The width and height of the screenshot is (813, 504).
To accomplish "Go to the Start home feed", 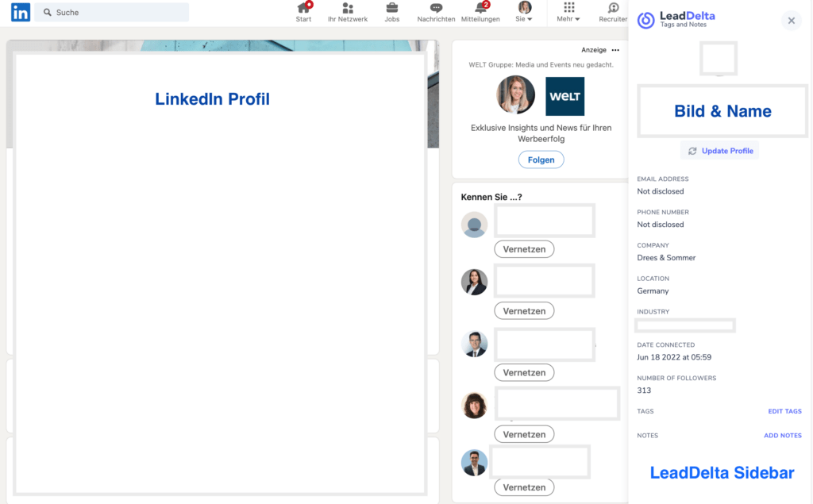I will (x=304, y=12).
